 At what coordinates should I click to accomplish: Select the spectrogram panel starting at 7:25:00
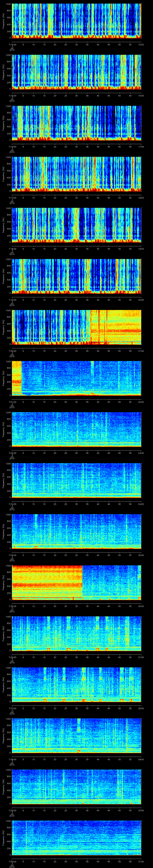coord(77,583)
